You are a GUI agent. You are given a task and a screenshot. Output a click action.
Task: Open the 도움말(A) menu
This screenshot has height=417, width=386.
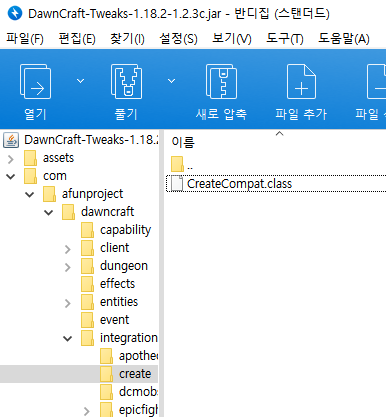[344, 39]
